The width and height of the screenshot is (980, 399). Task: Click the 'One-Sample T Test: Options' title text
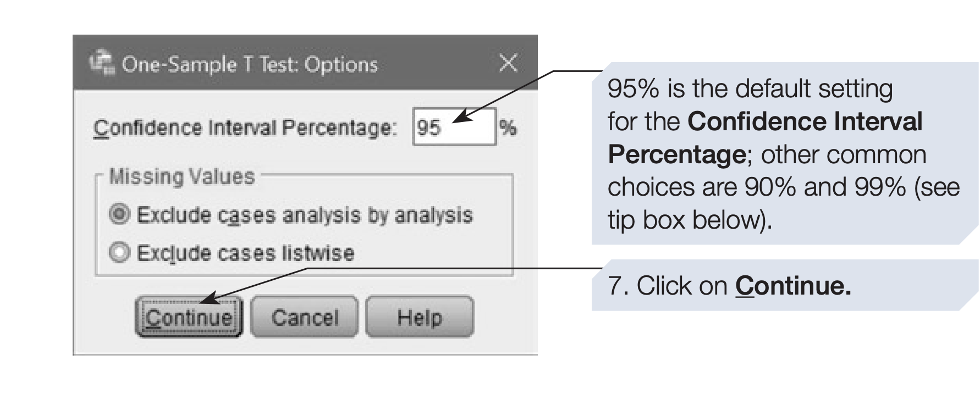(x=250, y=64)
